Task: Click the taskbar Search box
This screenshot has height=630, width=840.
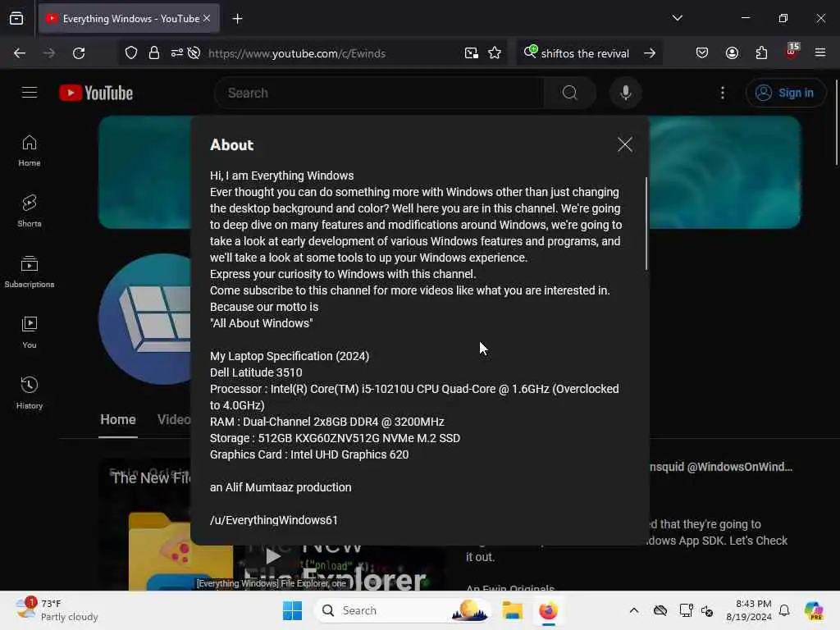Action: (x=404, y=610)
